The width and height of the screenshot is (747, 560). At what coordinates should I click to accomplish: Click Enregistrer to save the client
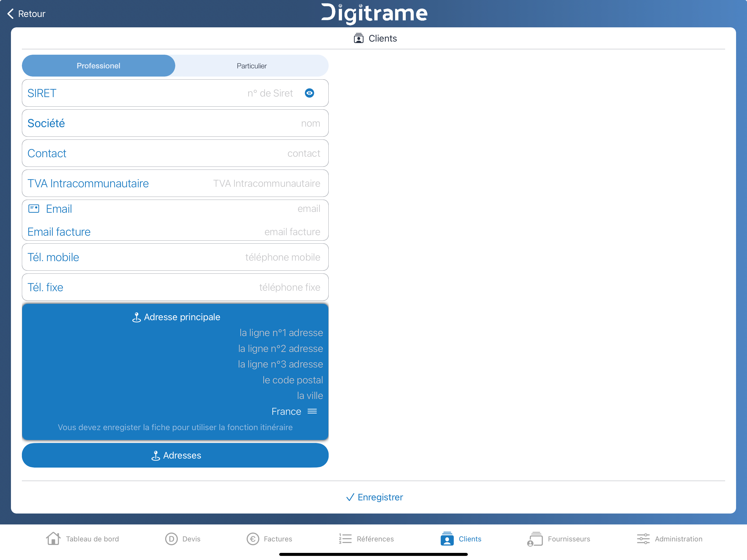pos(375,497)
